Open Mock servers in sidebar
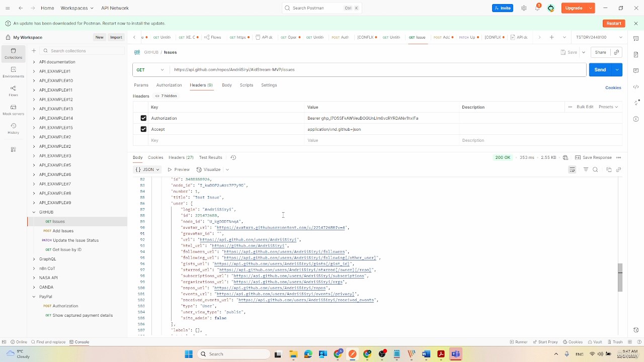 click(x=13, y=110)
